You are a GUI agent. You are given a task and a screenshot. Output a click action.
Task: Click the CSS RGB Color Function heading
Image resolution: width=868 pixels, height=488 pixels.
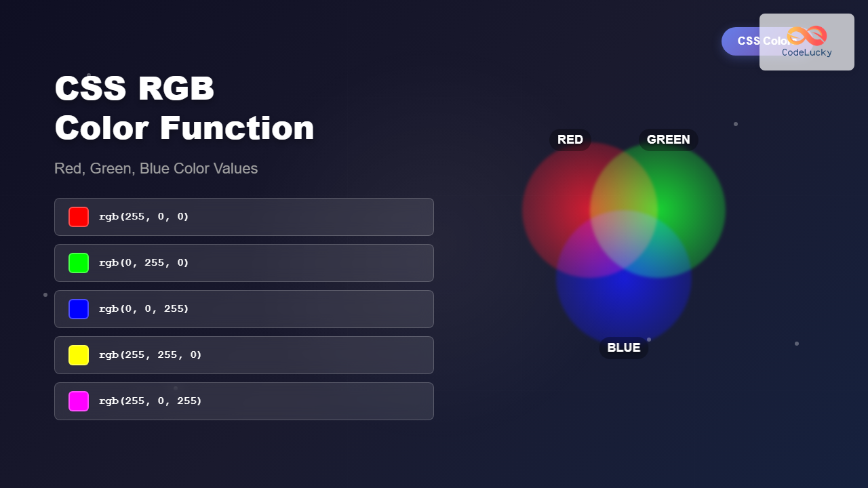pyautogui.click(x=184, y=108)
